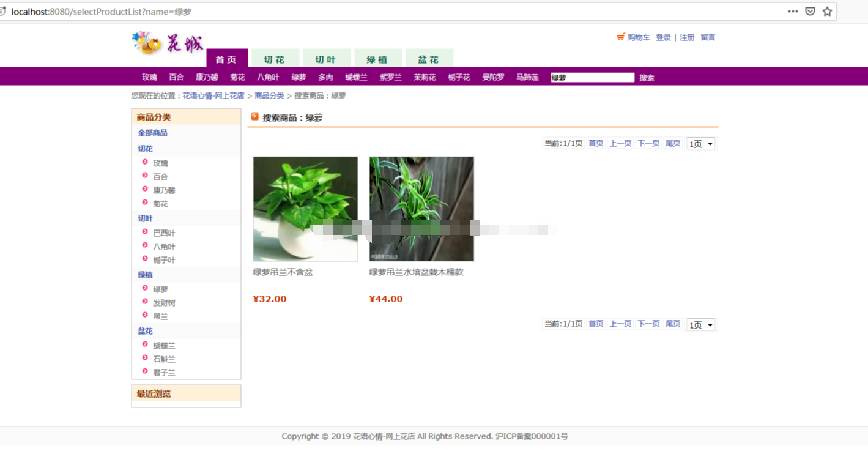Open breadcrumb link 花语心情-网上花店
This screenshot has width=868, height=454.
tap(213, 95)
